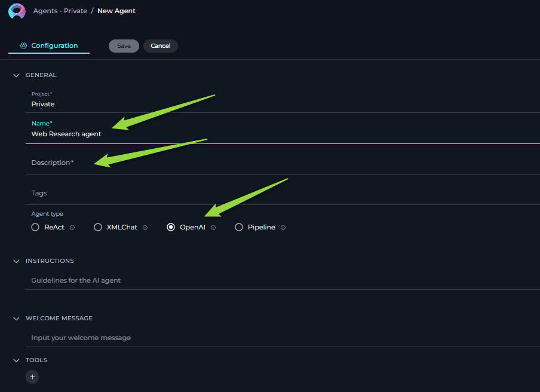Click the info icon next to ReAct

click(72, 228)
